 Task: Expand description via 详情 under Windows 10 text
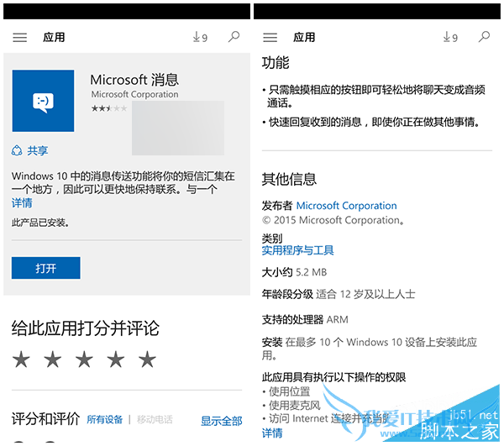coord(22,203)
